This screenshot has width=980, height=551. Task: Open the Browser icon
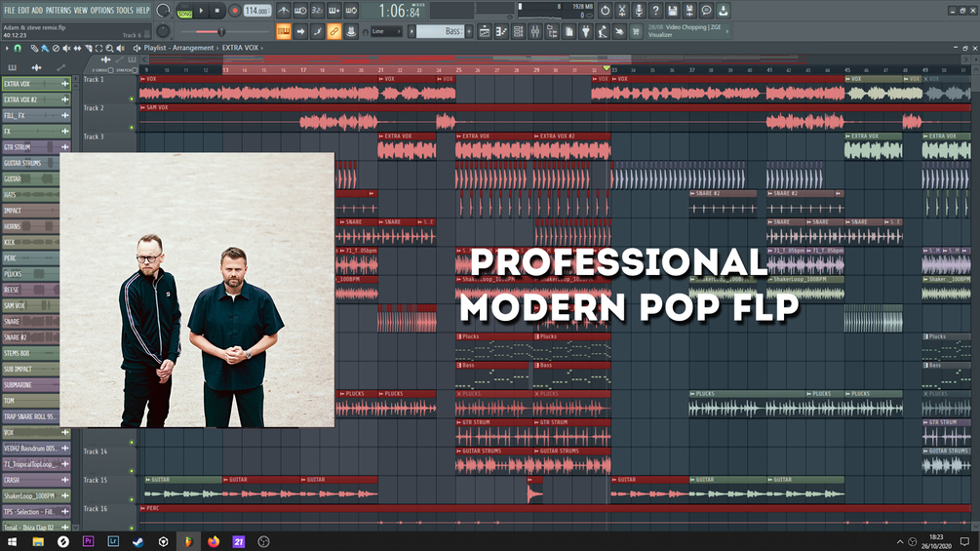click(552, 31)
